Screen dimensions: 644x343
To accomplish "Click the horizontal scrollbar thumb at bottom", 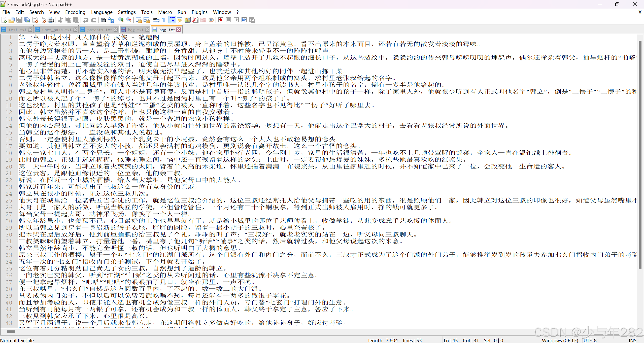I will tap(11, 332).
